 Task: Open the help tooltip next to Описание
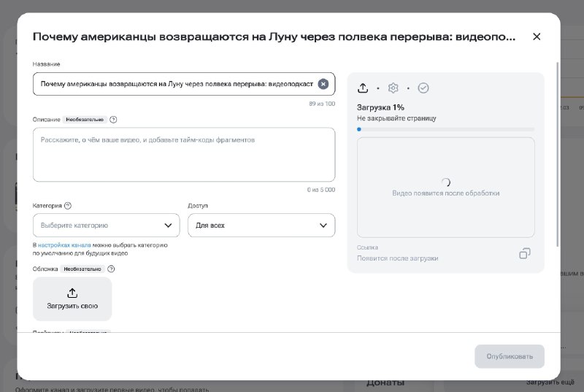click(113, 120)
